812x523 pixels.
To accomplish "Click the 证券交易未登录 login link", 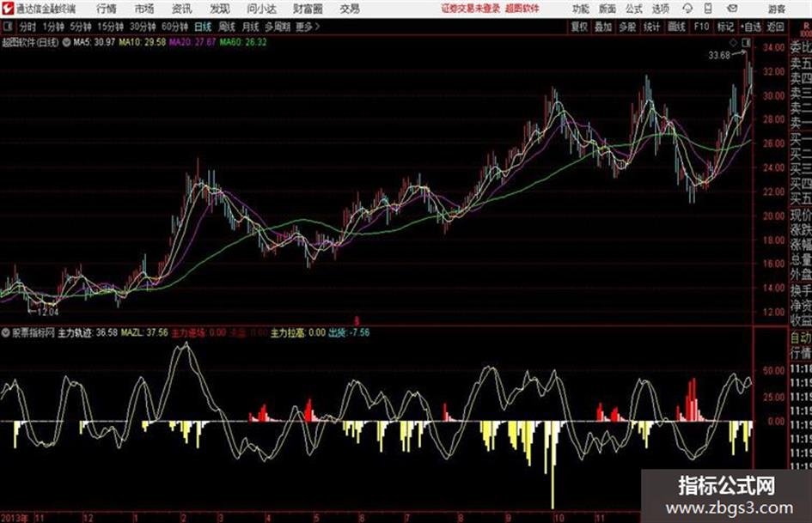I will point(471,9).
